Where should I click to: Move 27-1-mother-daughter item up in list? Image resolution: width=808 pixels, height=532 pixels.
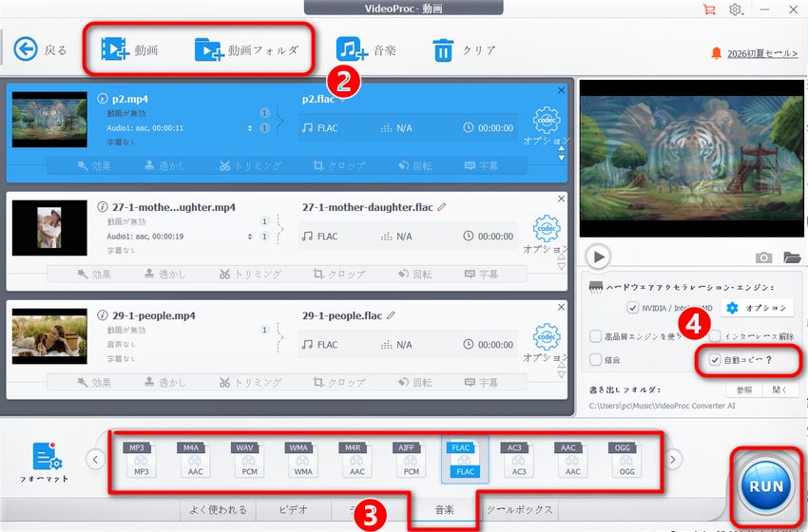(561, 256)
